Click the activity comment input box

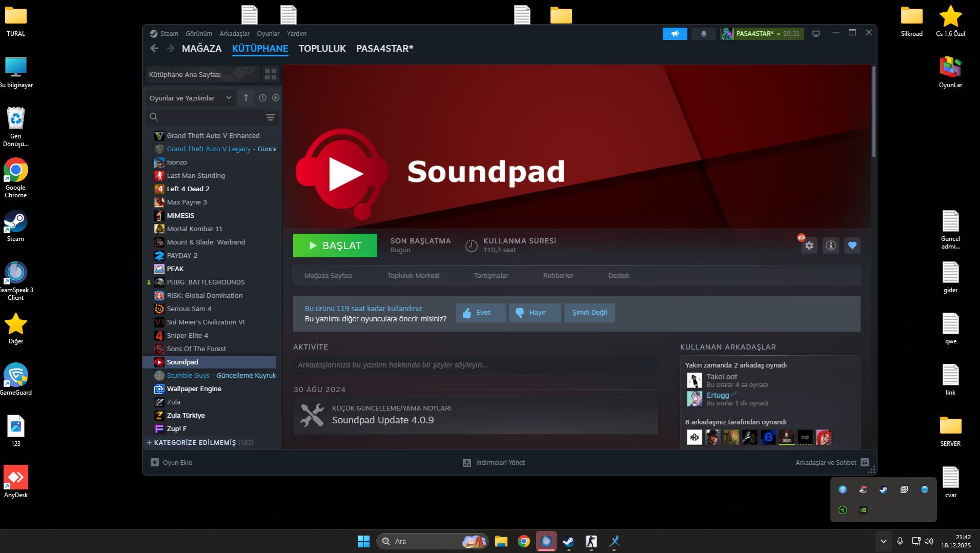[x=476, y=365]
